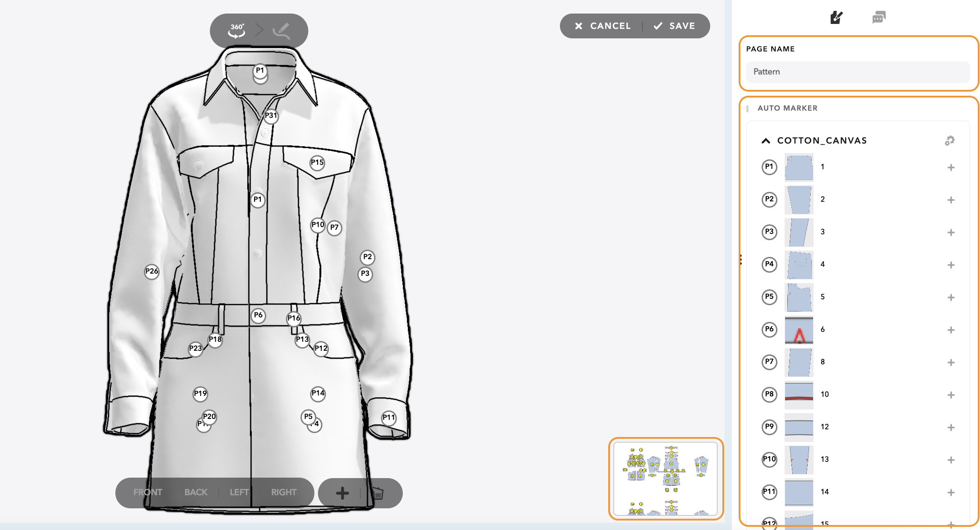Add marker for pattern row 4
Image resolution: width=980 pixels, height=530 pixels.
point(951,265)
